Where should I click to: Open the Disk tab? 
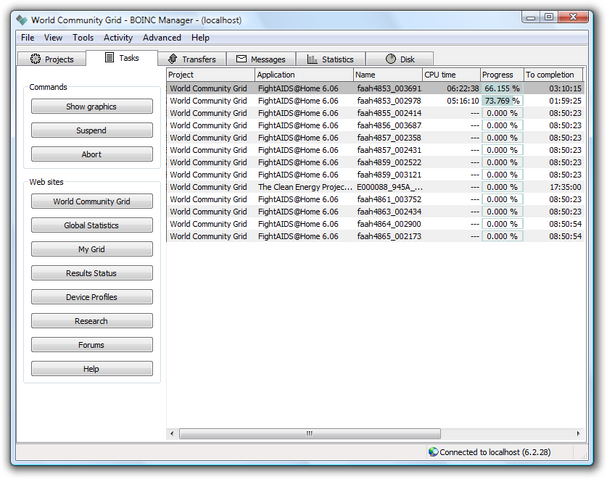[x=400, y=59]
